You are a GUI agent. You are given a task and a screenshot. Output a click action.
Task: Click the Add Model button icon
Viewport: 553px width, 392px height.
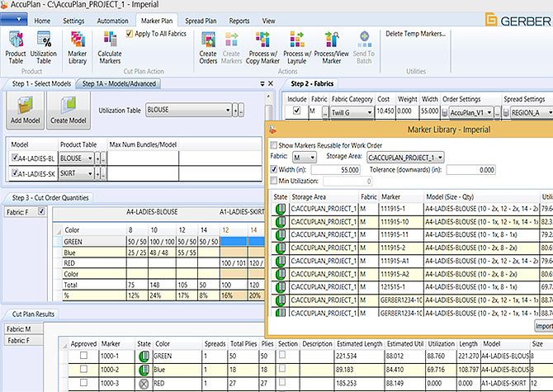pyautogui.click(x=25, y=106)
